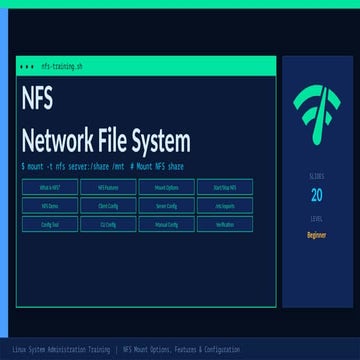Click the Beginner level label
Screen dimensions: 360x360
pyautogui.click(x=317, y=235)
